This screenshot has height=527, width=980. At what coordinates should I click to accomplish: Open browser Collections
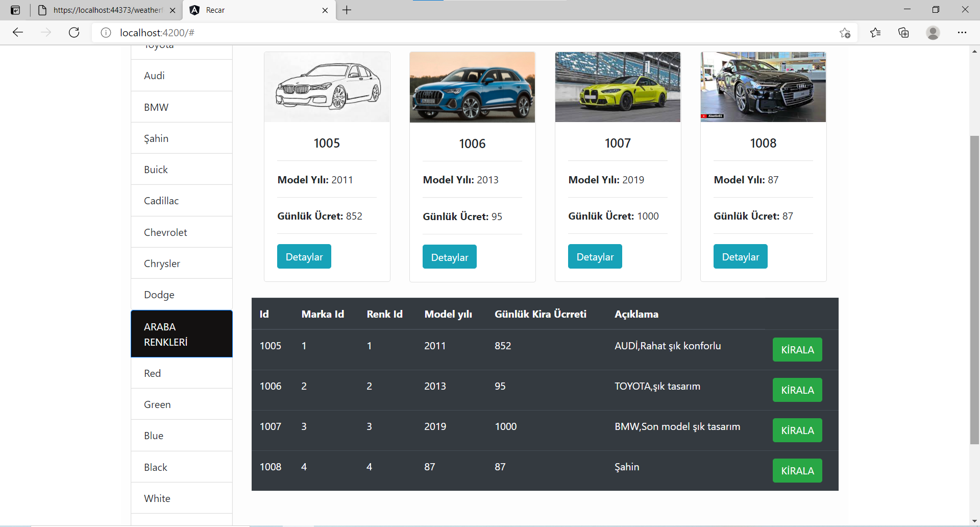point(903,32)
